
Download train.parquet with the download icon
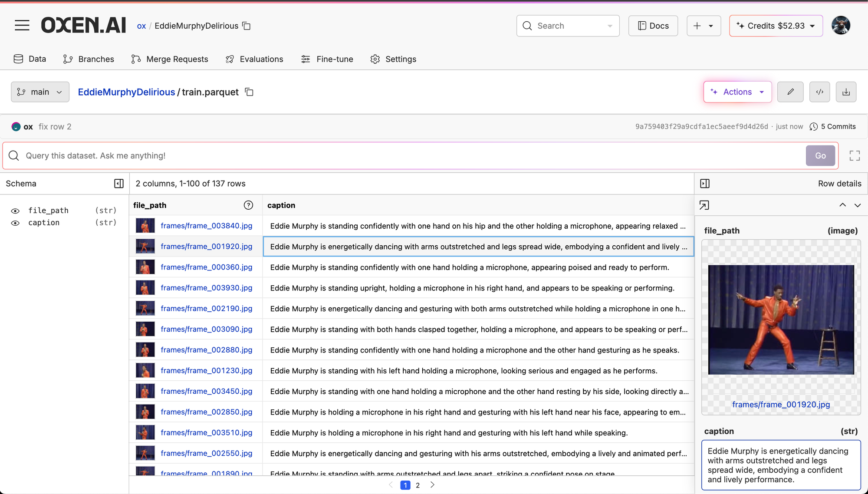(846, 92)
